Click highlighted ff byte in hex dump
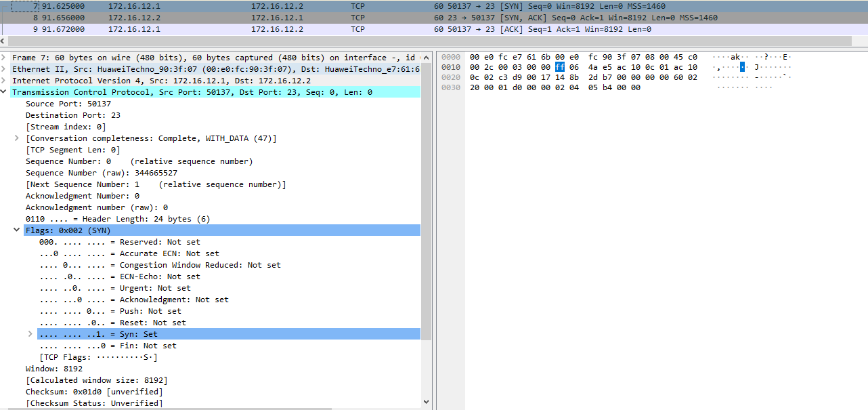The width and height of the screenshot is (868, 410). click(x=559, y=67)
